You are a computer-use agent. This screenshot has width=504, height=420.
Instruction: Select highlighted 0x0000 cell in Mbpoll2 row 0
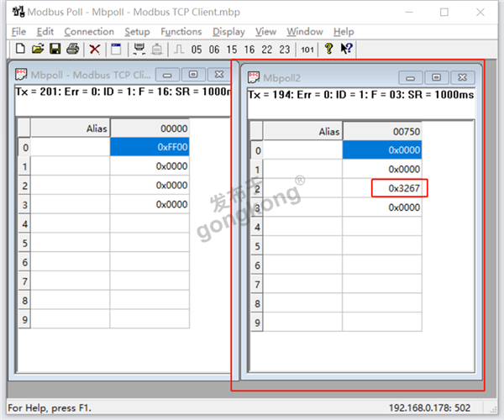(382, 150)
